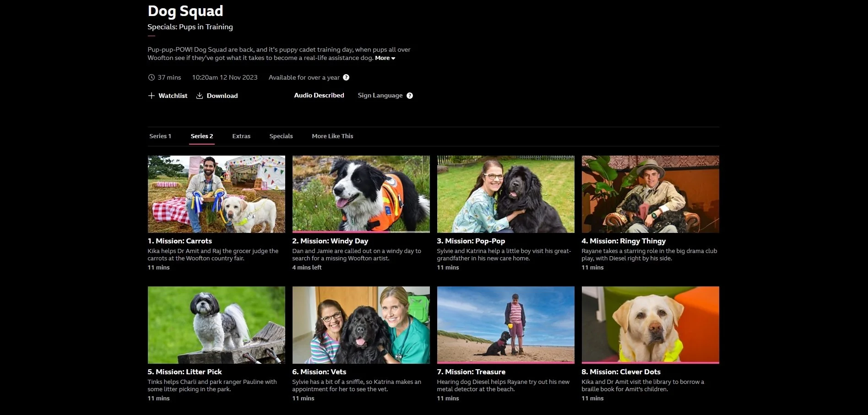Click the title 7. Mission: Treasure
The image size is (868, 415).
point(471,372)
